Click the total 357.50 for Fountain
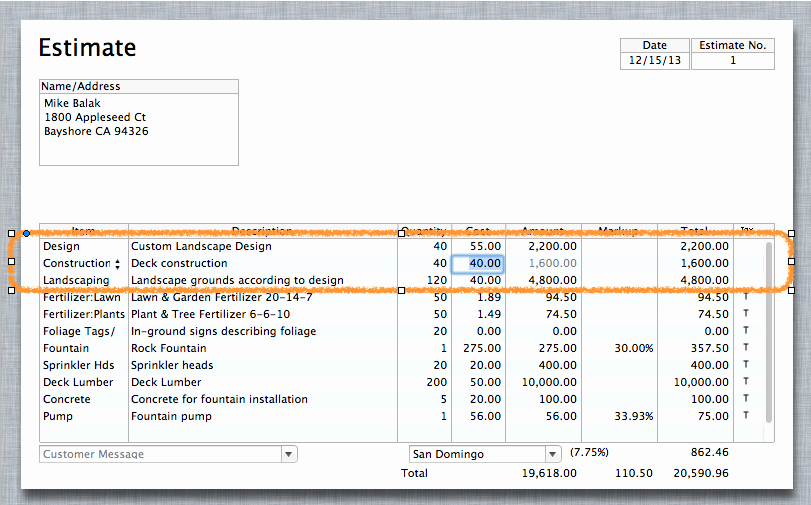Image resolution: width=811 pixels, height=505 pixels. 710,349
